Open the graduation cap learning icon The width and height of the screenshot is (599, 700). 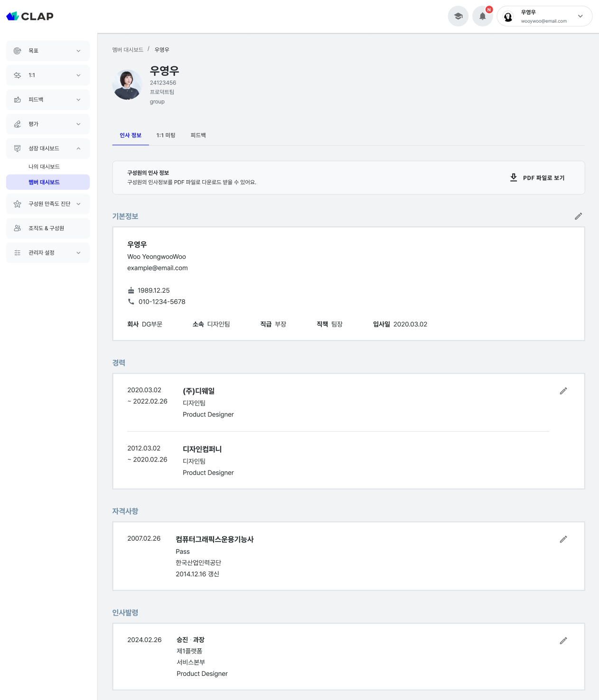458,16
